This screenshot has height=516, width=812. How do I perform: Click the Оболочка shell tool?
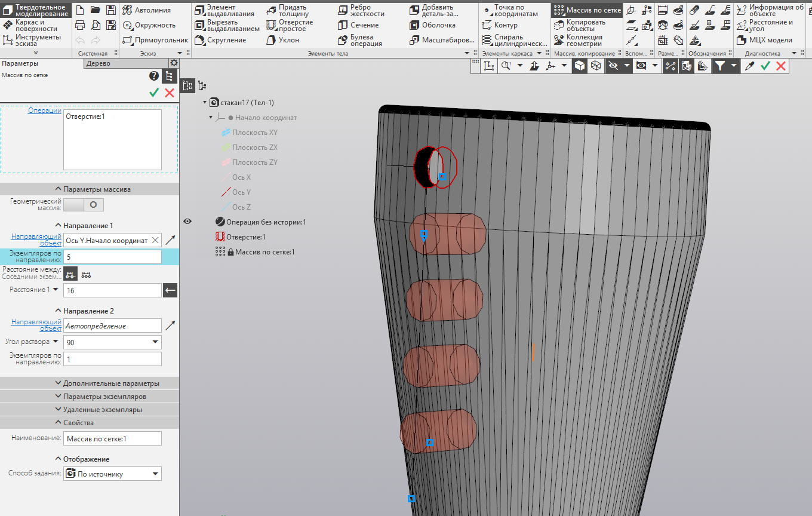click(x=432, y=25)
